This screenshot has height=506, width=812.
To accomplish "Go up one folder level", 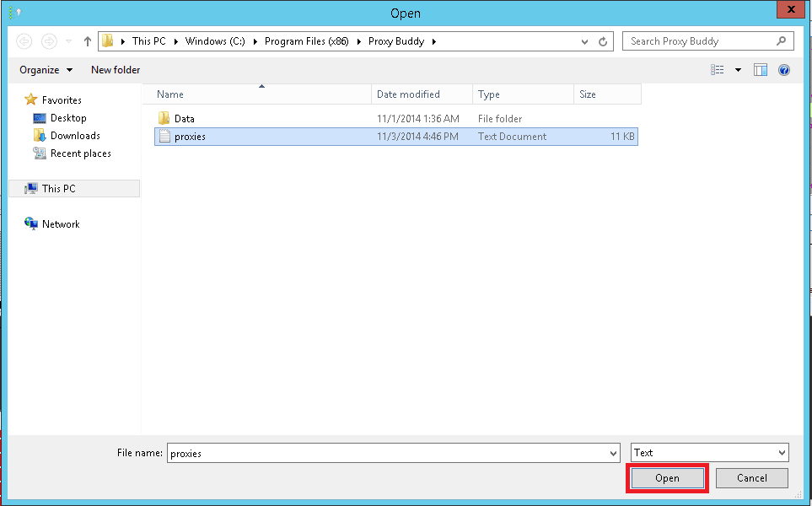I will [88, 41].
